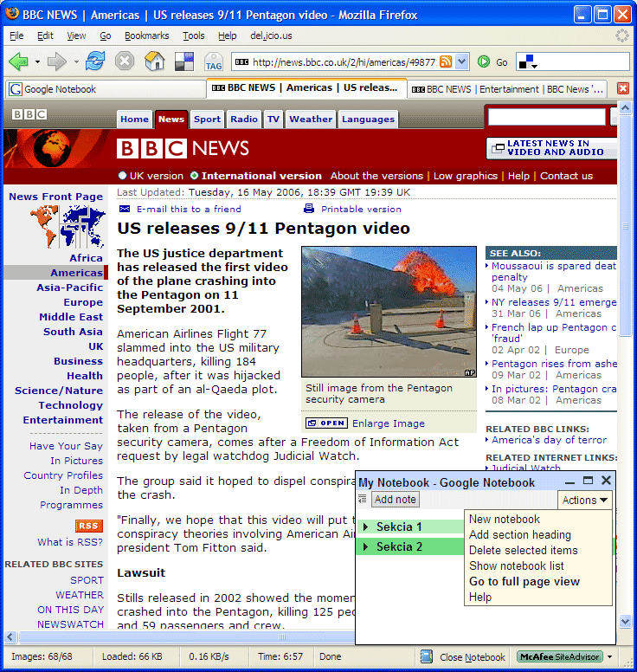
Task: Click the Low graphics link
Action: (466, 176)
